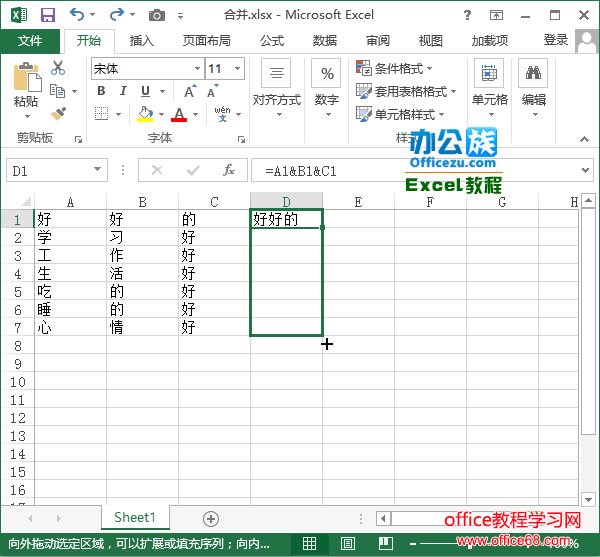Customize the Quick Access Toolbar dropdown
Screen dimensions: 600x557
[181, 16]
